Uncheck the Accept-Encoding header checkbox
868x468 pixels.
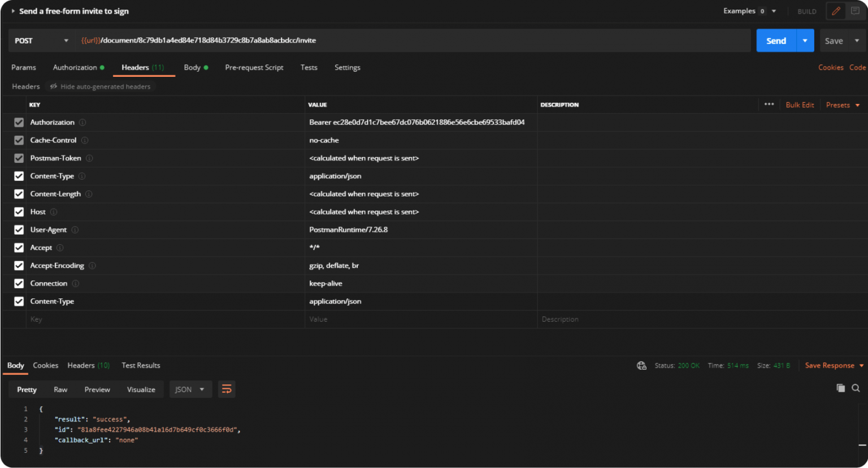click(19, 266)
